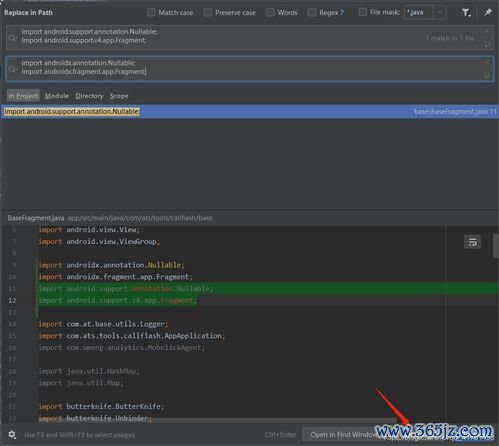Enable the Match case checkbox
This screenshot has width=499, height=446.
(151, 13)
